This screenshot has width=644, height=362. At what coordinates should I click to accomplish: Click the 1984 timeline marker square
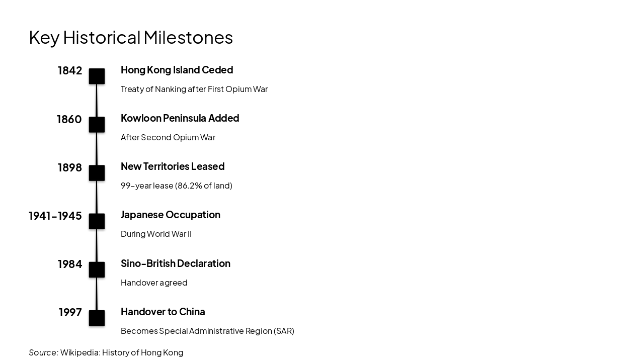pos(97,270)
